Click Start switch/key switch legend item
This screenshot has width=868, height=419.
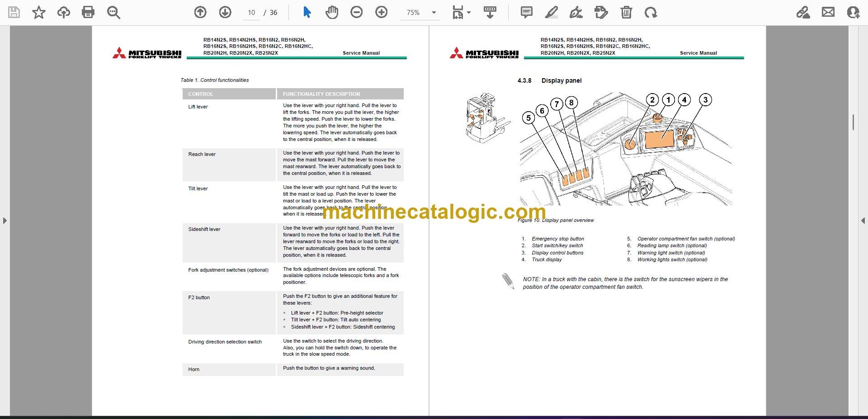[x=557, y=245]
